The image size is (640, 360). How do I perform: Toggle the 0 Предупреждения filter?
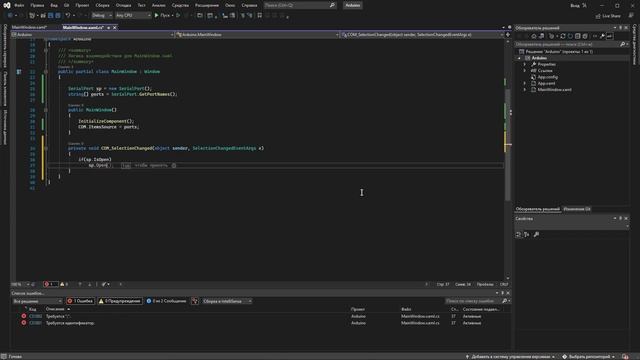pos(120,301)
